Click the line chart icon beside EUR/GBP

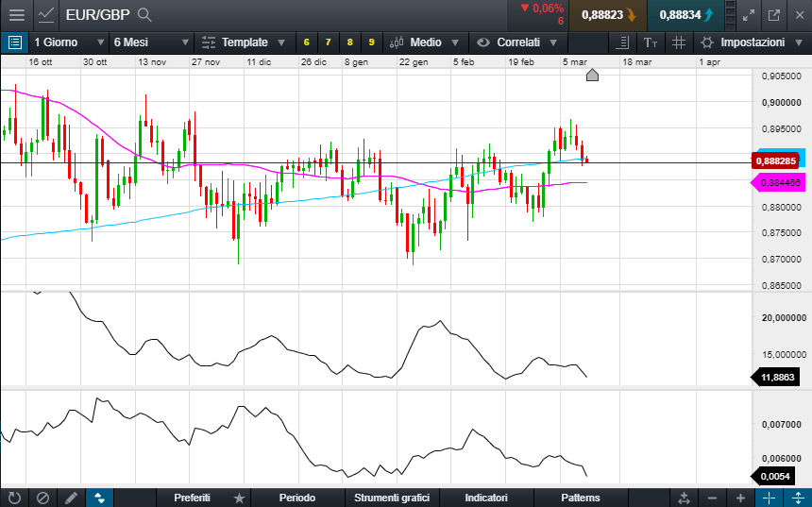46,15
